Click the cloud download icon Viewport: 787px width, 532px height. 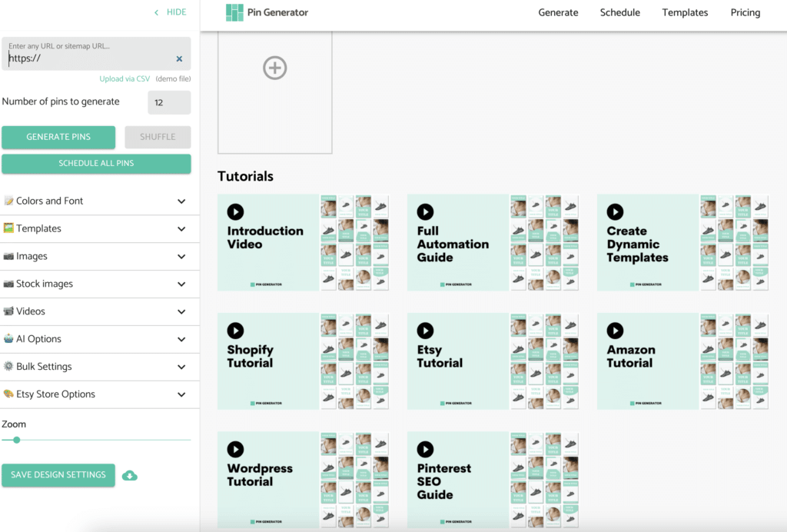tap(130, 475)
